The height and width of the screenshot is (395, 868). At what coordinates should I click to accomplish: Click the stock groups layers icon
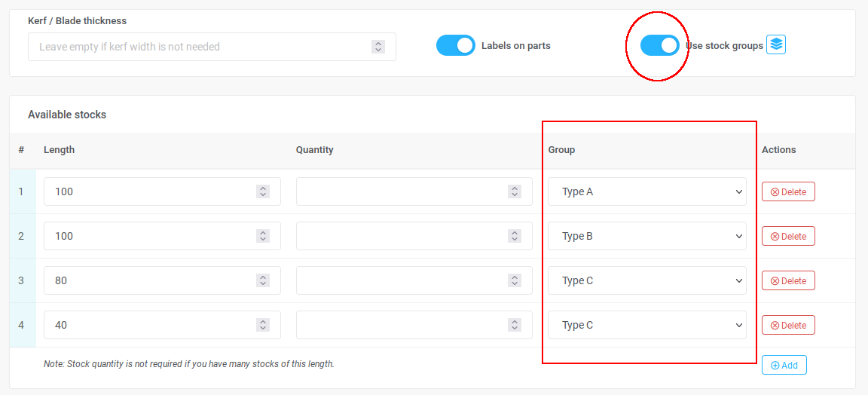(x=776, y=45)
